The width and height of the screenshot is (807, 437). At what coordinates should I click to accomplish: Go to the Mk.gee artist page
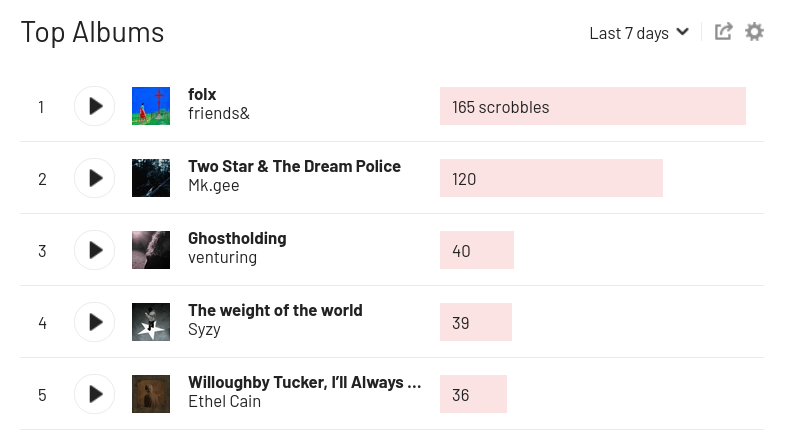pyautogui.click(x=213, y=186)
